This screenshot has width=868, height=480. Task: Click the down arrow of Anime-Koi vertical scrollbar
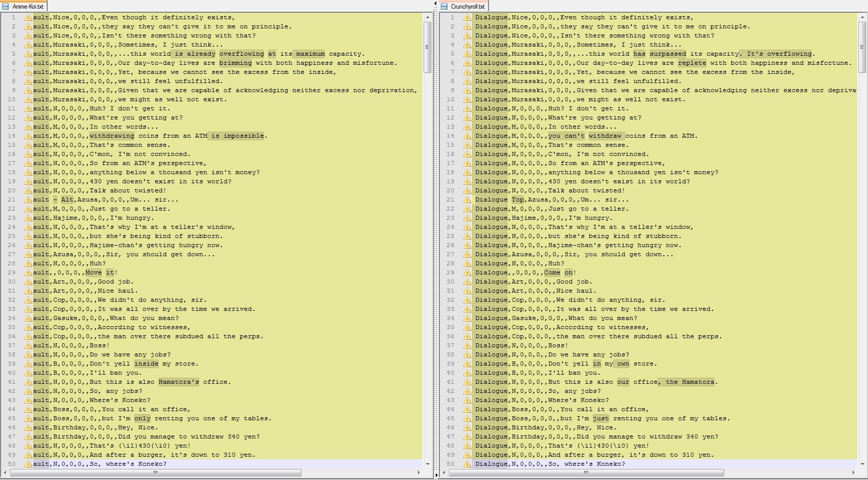point(428,464)
